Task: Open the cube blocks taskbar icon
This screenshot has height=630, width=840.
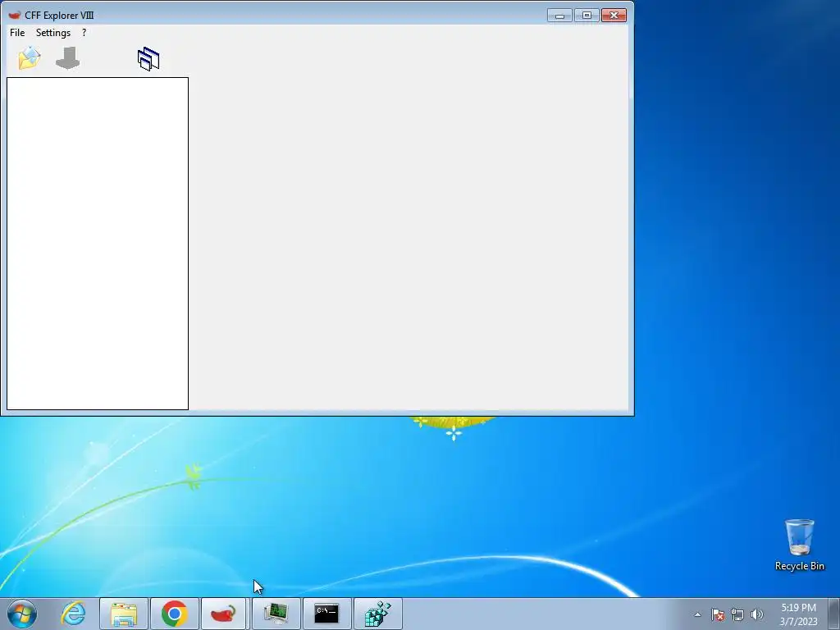Action: (x=377, y=614)
